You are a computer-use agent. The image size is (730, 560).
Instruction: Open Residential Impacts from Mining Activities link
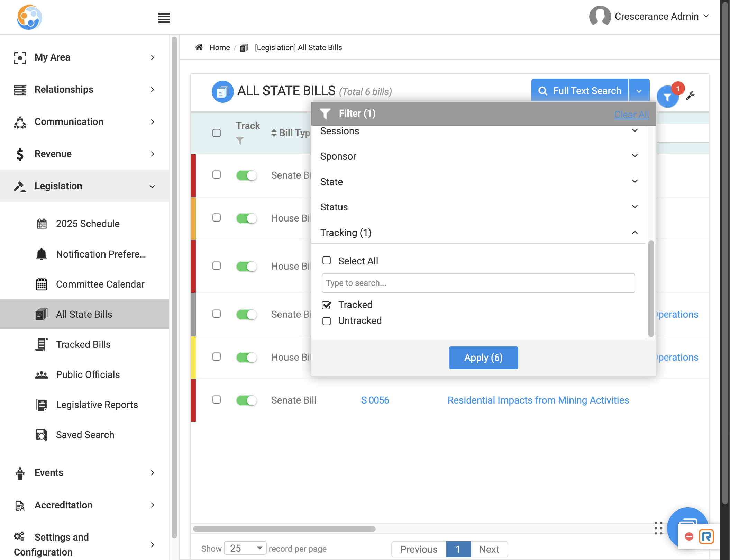point(538,400)
